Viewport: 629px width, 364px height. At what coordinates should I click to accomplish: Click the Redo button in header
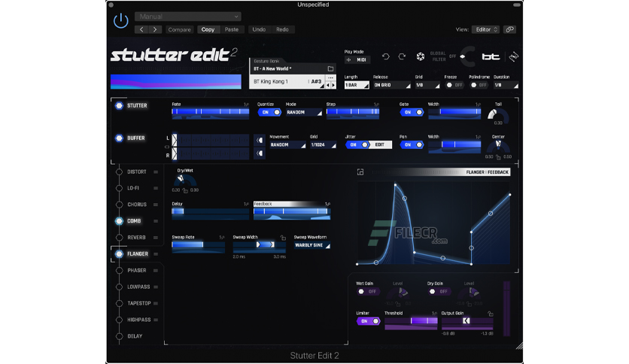[282, 29]
